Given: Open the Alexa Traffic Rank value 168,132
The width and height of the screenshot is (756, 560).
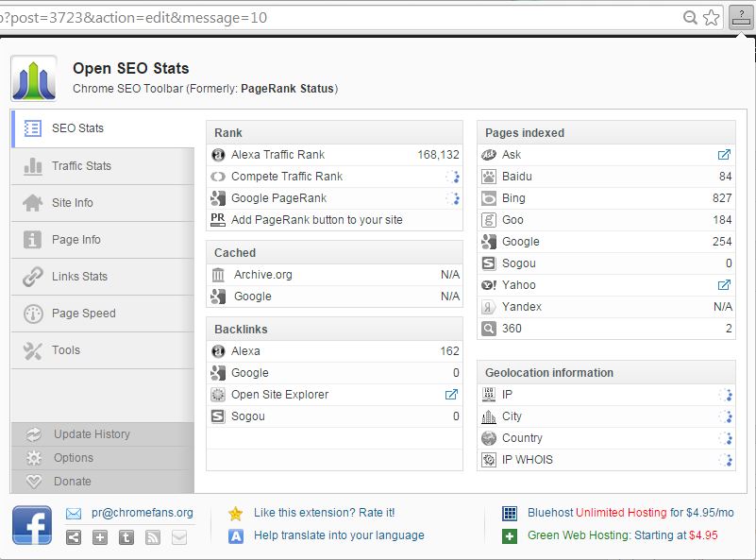Looking at the screenshot, I should (x=438, y=155).
